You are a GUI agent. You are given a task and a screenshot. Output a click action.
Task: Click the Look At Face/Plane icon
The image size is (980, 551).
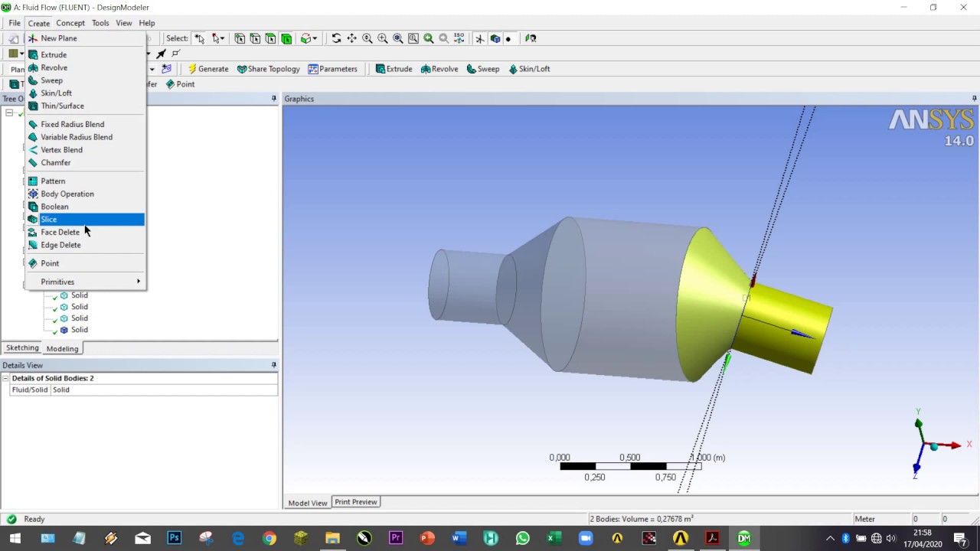(531, 38)
